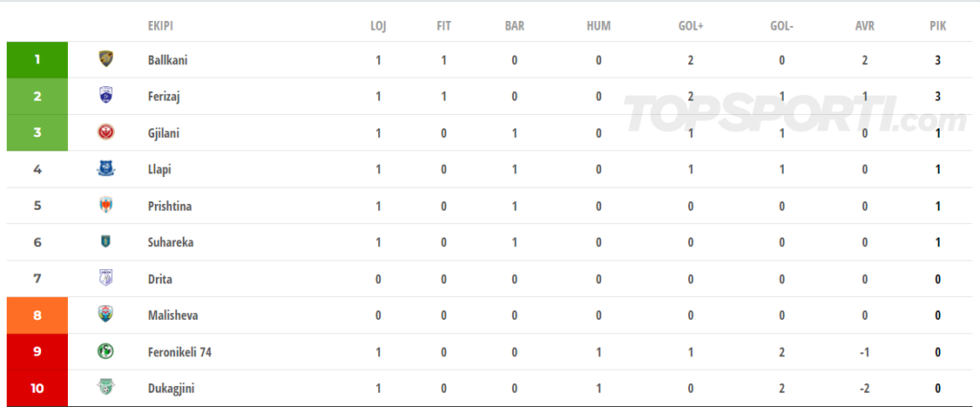Screen dimensions: 980x407
Task: Click the Drita team crest icon
Action: [x=105, y=279]
